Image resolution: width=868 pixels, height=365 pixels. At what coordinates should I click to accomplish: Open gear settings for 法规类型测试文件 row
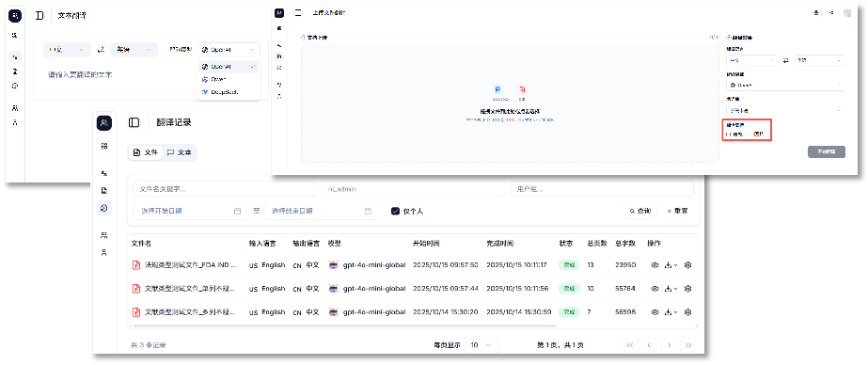pyautogui.click(x=688, y=265)
